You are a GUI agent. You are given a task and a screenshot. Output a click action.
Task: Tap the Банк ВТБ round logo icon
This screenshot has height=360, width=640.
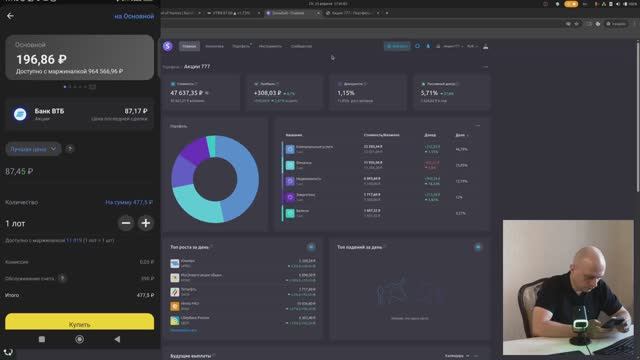20,114
